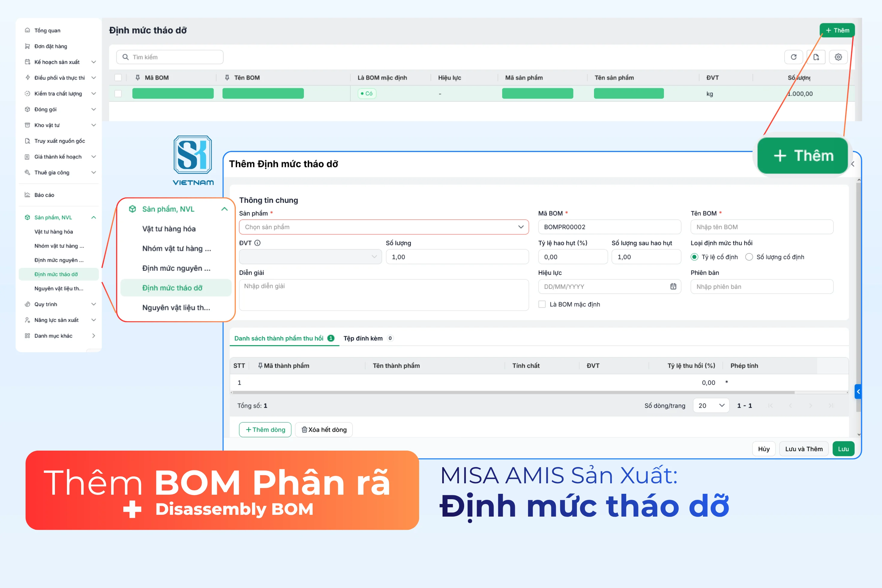The image size is (882, 588).
Task: Click Xóa hết dòng button
Action: pyautogui.click(x=324, y=429)
